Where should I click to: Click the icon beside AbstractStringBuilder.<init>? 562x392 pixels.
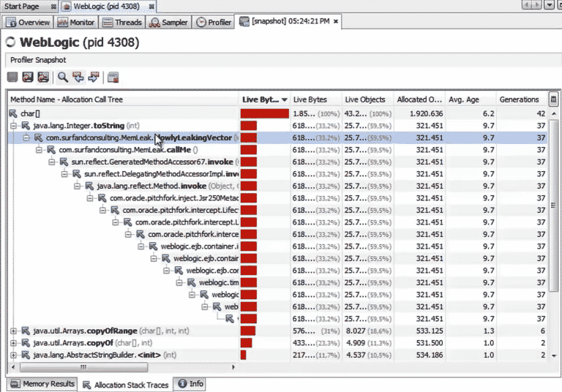click(x=26, y=355)
